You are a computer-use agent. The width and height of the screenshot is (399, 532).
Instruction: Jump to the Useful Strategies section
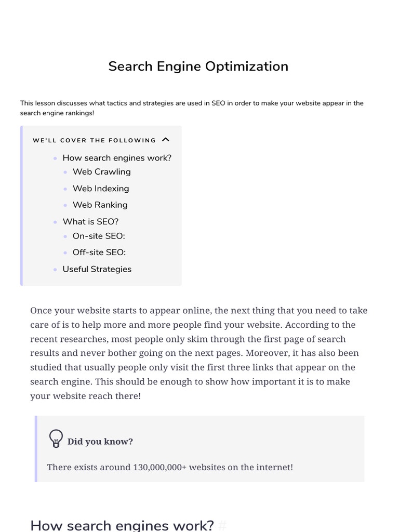(x=97, y=269)
